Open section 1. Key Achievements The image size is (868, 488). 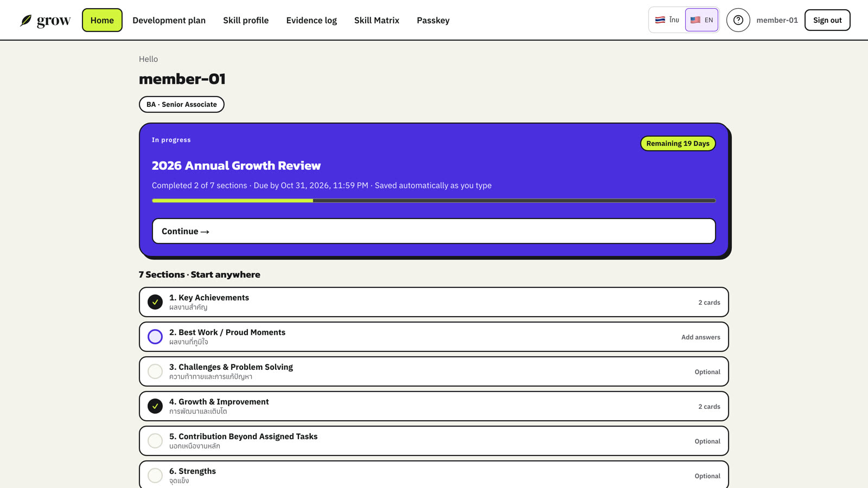(x=433, y=302)
